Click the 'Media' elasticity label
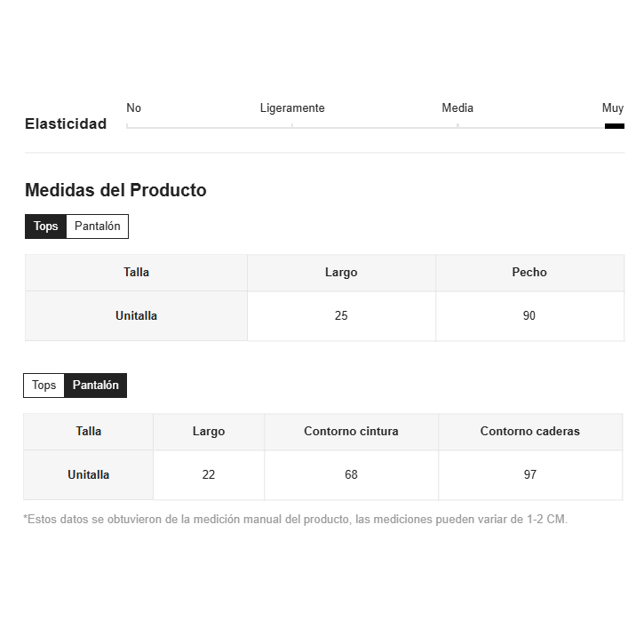644x644 pixels. [457, 108]
